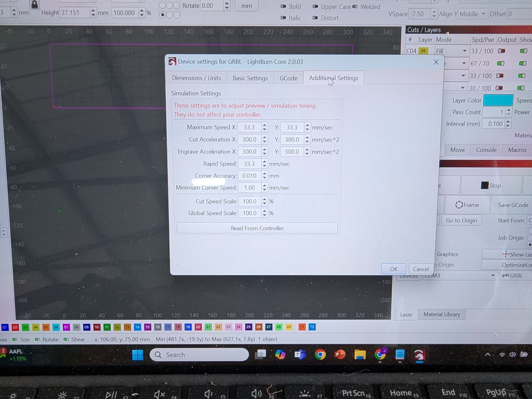Viewport: 532px width, 399px height.
Task: Click the Rapid Speed input field
Action: point(249,164)
